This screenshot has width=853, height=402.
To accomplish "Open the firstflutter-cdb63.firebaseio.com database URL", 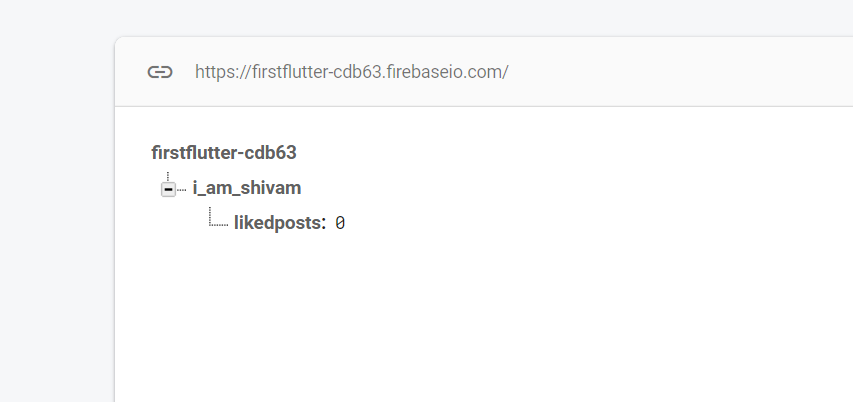I will click(351, 72).
